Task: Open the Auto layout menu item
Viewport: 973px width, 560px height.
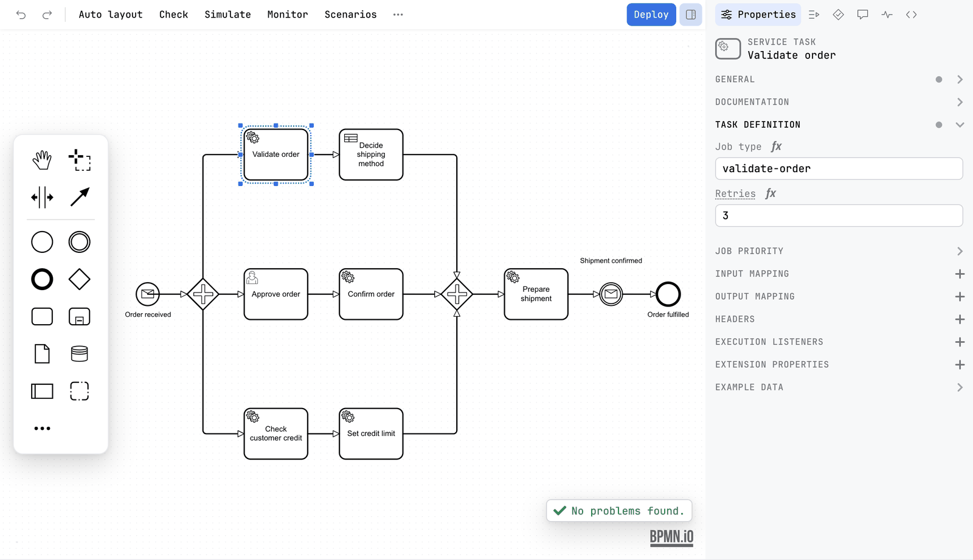Action: pyautogui.click(x=111, y=15)
